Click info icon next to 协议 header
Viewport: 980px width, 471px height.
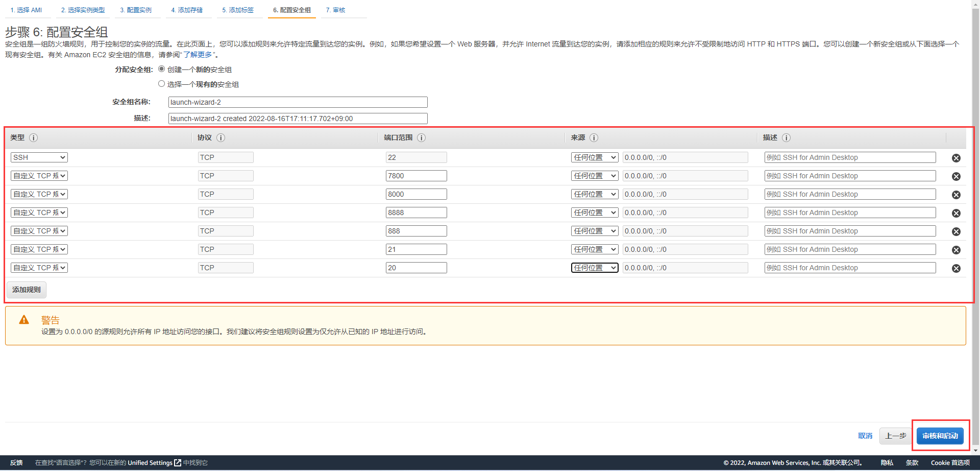pyautogui.click(x=220, y=138)
